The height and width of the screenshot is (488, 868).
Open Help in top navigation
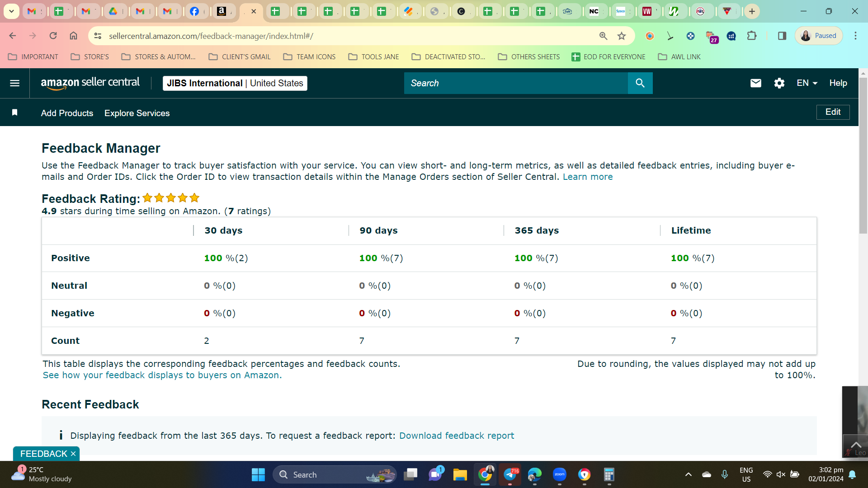coord(838,83)
